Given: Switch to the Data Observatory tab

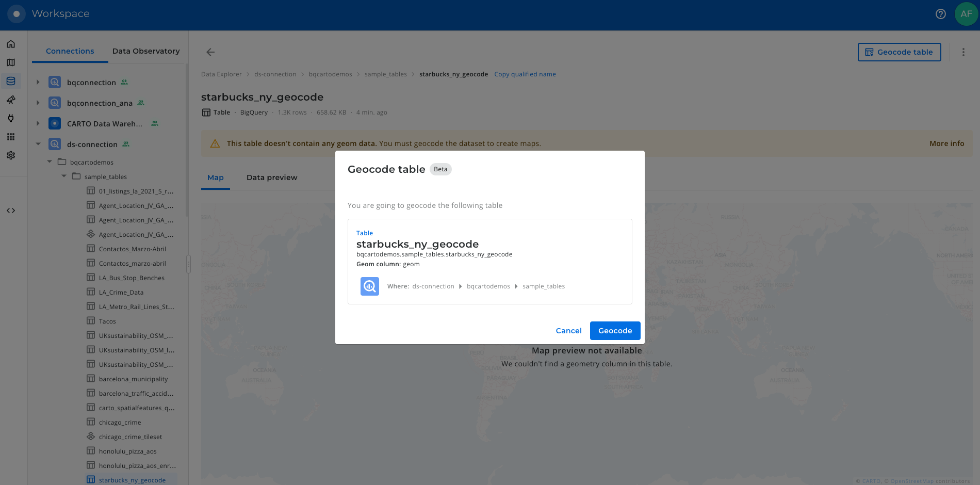Looking at the screenshot, I should pyautogui.click(x=146, y=51).
